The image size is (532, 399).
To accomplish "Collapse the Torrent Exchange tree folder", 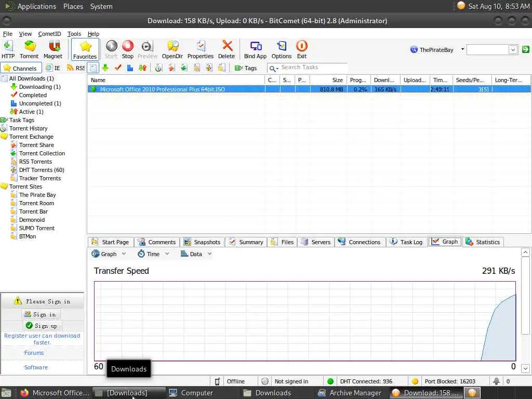I will 4,137.
